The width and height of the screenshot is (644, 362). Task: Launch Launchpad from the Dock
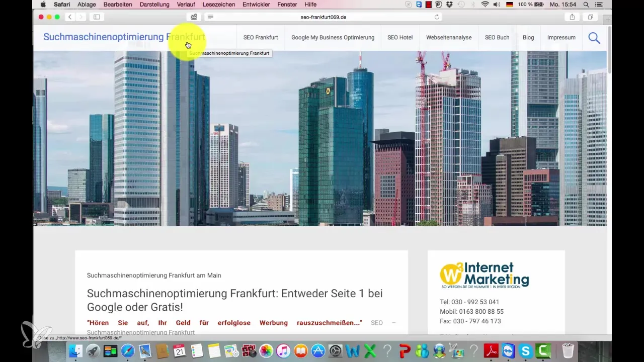tap(93, 350)
